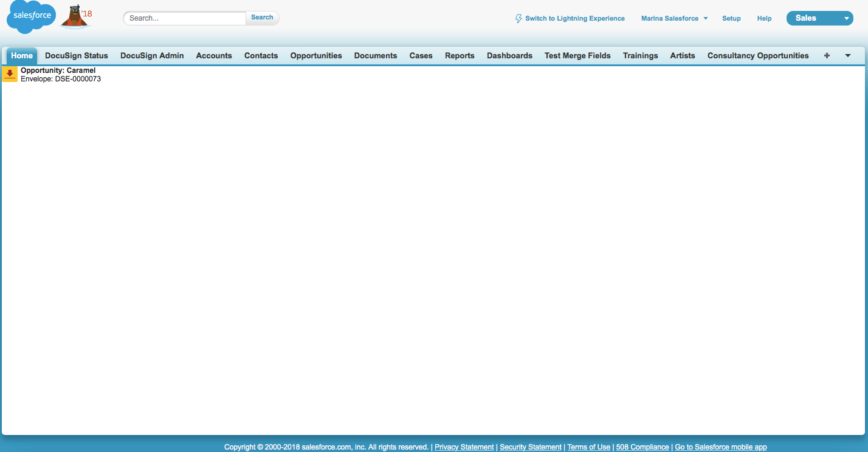
Task: Click the lightning bolt beside Switch to Lightning Experience
Action: pos(518,18)
